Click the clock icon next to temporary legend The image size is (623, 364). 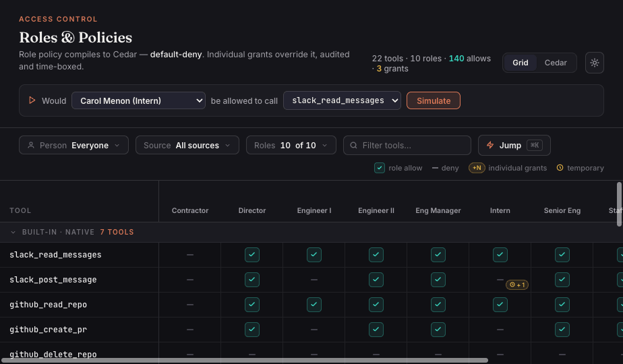[x=560, y=168]
